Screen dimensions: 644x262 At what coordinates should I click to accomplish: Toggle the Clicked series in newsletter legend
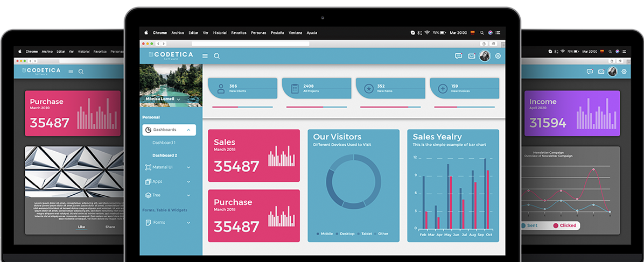564,225
